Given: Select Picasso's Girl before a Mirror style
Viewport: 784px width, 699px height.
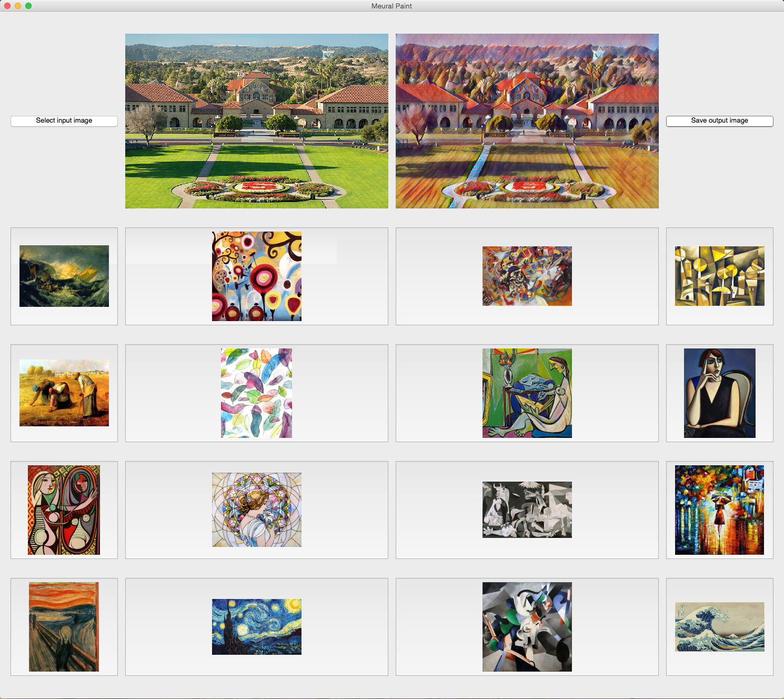Looking at the screenshot, I should point(64,510).
